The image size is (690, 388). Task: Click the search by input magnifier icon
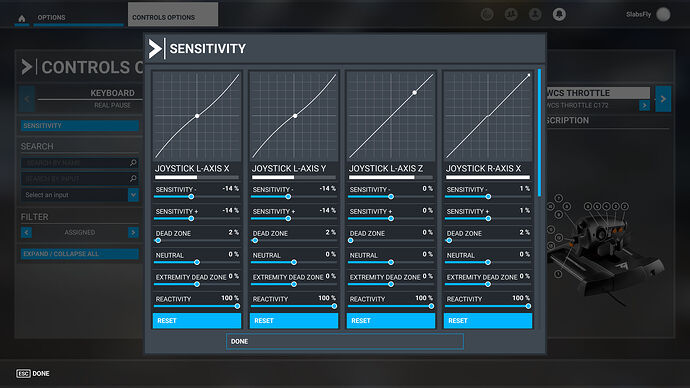point(133,179)
